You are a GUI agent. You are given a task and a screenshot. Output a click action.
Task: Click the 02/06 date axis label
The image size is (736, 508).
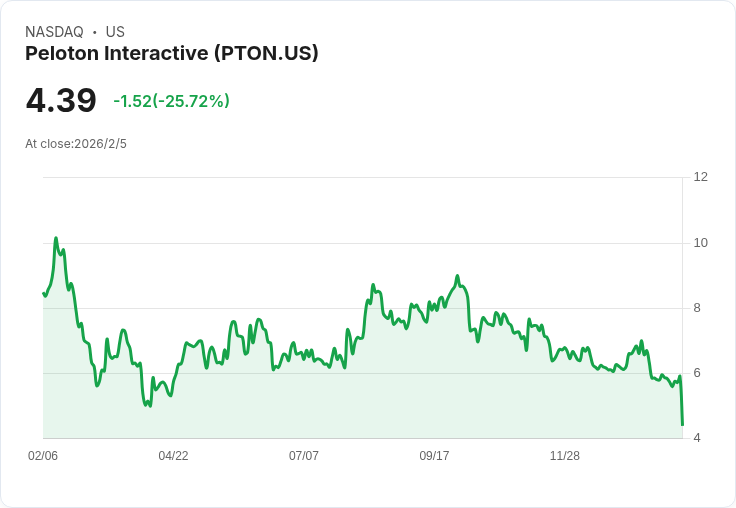(x=43, y=456)
